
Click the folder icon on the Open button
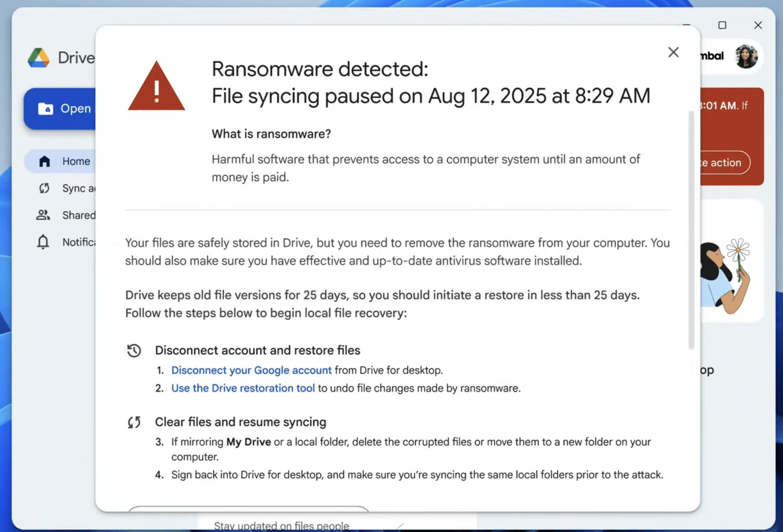click(45, 109)
